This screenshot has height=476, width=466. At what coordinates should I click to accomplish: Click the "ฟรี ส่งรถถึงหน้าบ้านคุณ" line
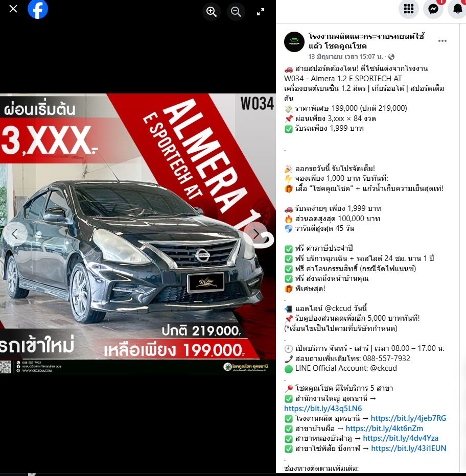(x=327, y=278)
